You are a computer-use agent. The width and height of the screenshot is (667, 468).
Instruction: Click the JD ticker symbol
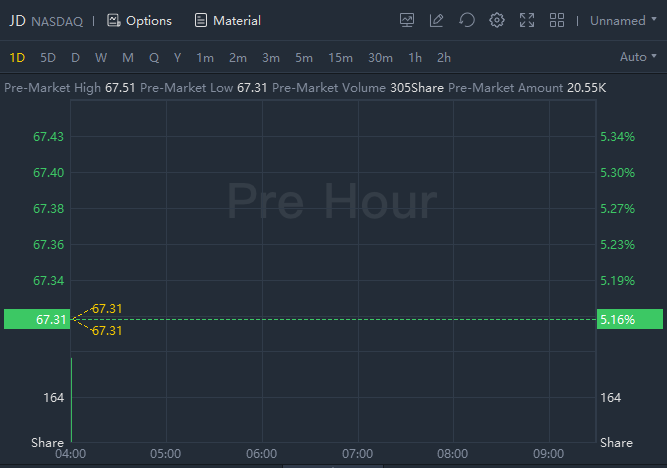click(17, 20)
